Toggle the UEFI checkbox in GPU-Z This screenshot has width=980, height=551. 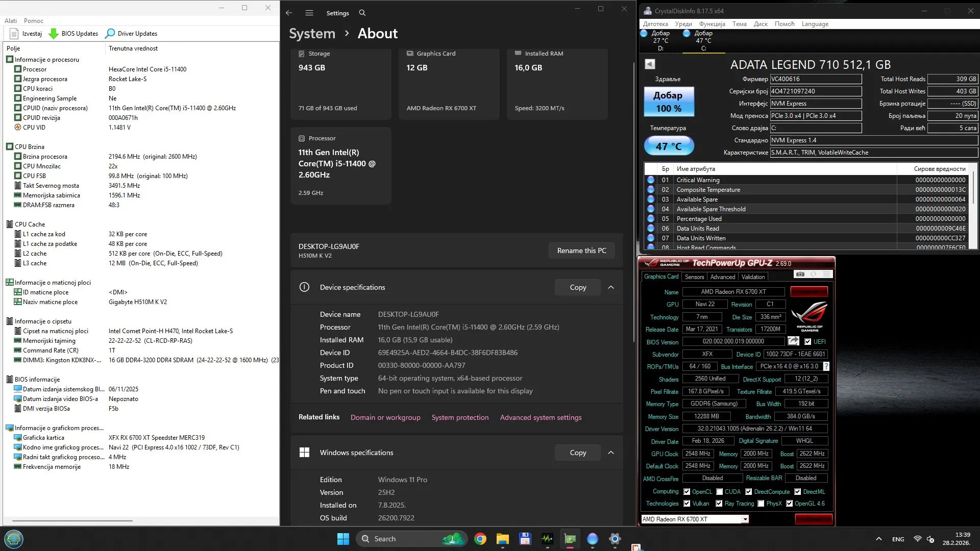click(807, 342)
